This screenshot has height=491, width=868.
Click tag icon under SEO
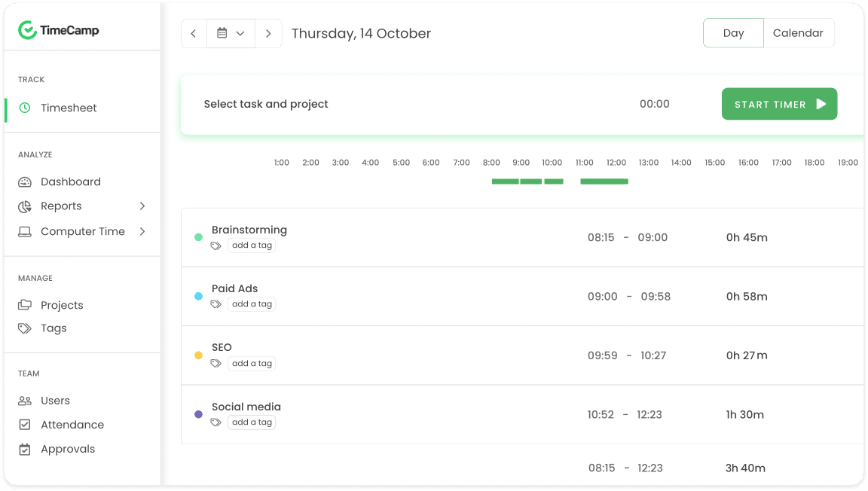click(x=216, y=363)
